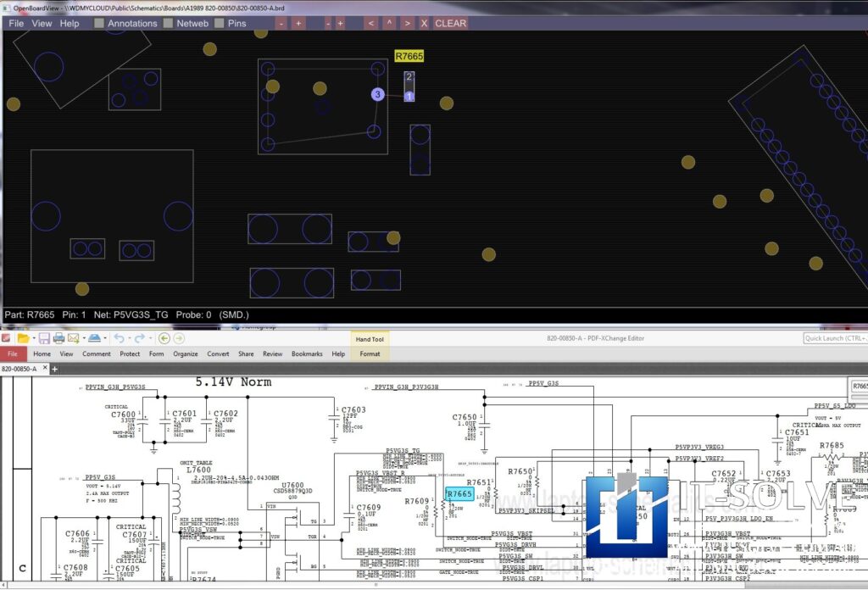Click the yellow R7665 part label on board

[x=409, y=56]
